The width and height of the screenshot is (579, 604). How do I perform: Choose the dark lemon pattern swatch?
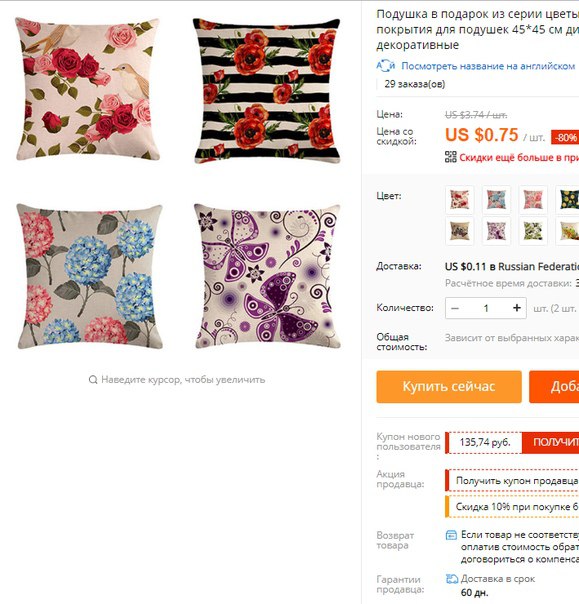568,200
